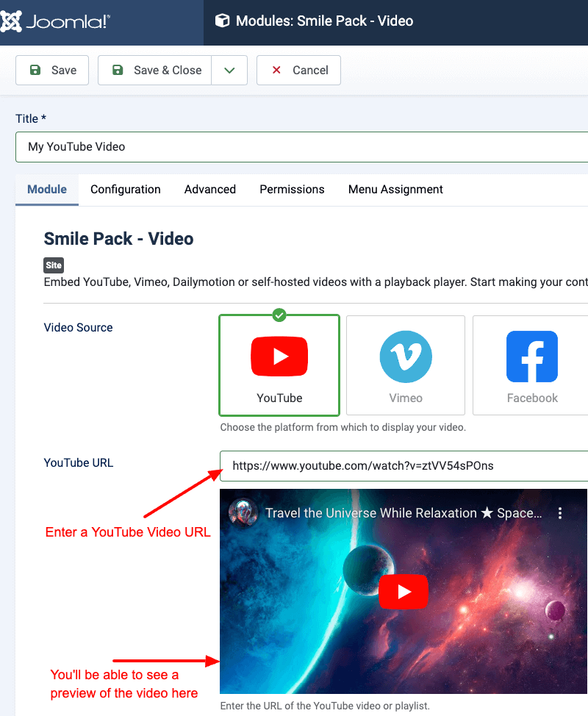588x716 pixels.
Task: Click the Video Source label
Action: click(x=78, y=327)
